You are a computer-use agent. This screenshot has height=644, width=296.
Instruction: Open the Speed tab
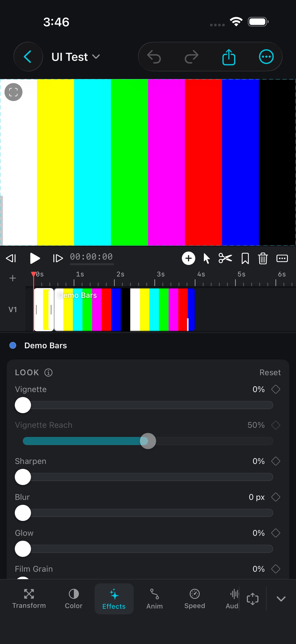click(195, 599)
